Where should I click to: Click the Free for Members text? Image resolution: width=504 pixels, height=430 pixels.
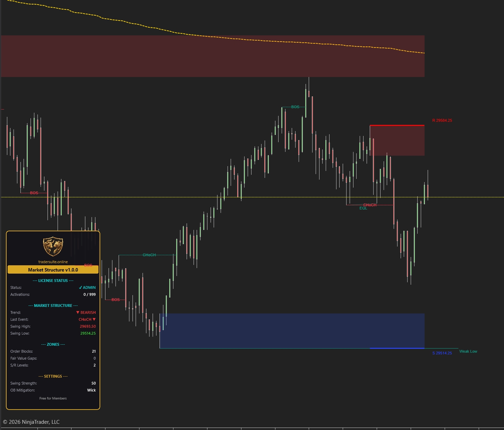click(x=53, y=398)
